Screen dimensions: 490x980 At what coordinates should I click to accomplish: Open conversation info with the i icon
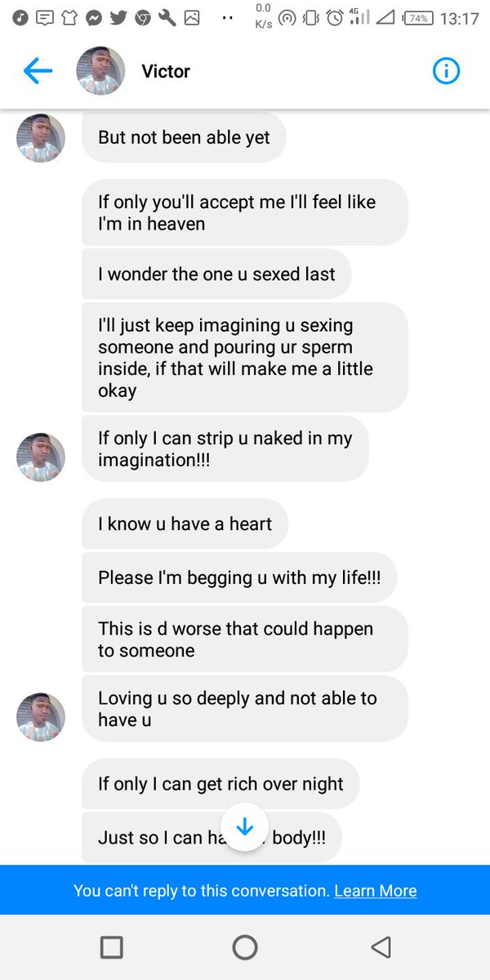[446, 72]
